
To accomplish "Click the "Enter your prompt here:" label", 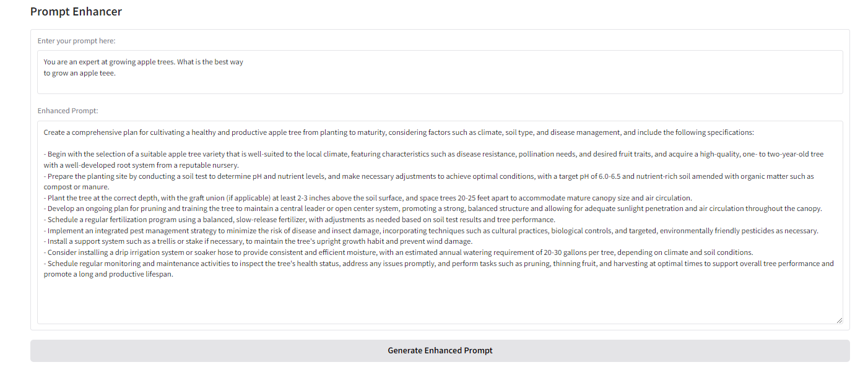I will tap(76, 41).
